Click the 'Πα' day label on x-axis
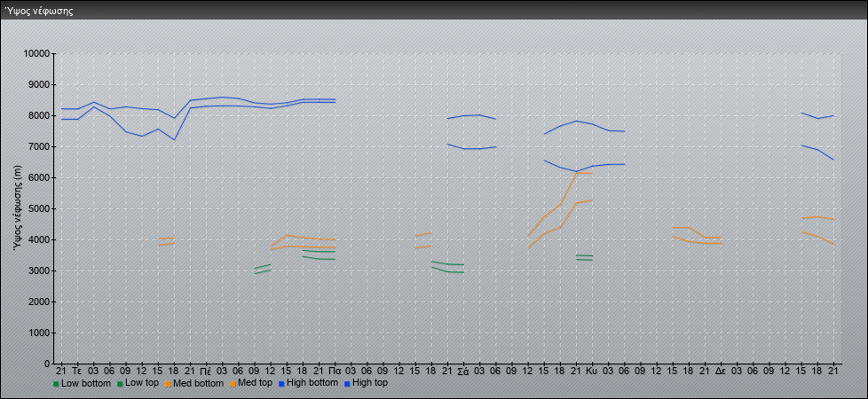Viewport: 868px width, 399px height. tap(335, 369)
